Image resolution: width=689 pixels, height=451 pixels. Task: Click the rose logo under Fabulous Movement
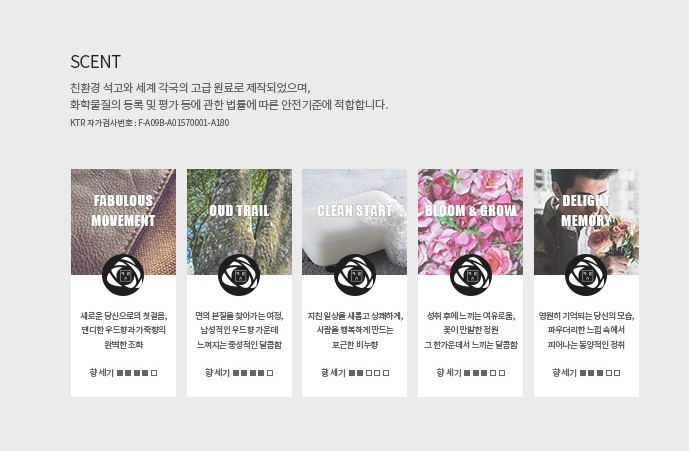[123, 275]
